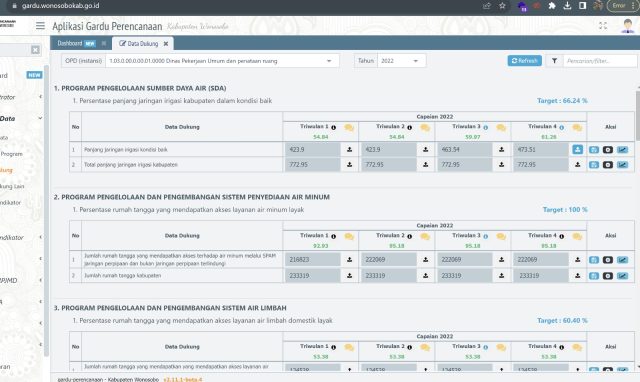The height and width of the screenshot is (382, 640).
Task: Select the Data Dukung tab
Action: tap(139, 44)
